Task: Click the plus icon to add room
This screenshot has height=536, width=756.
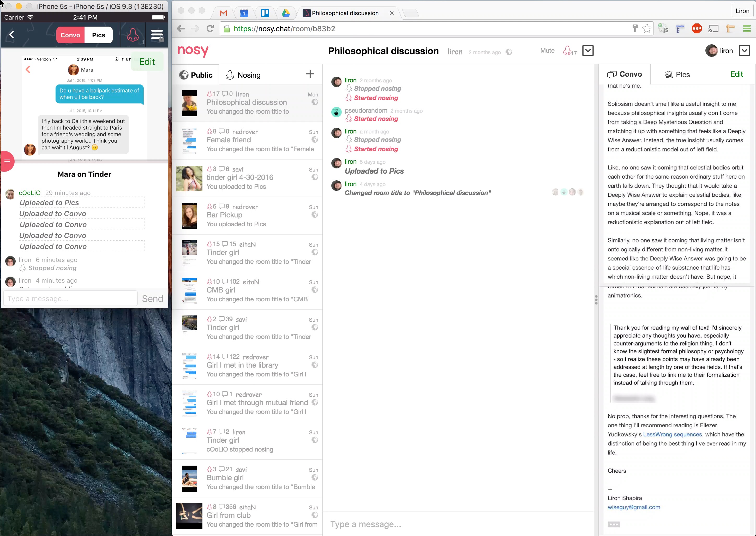Action: 310,74
